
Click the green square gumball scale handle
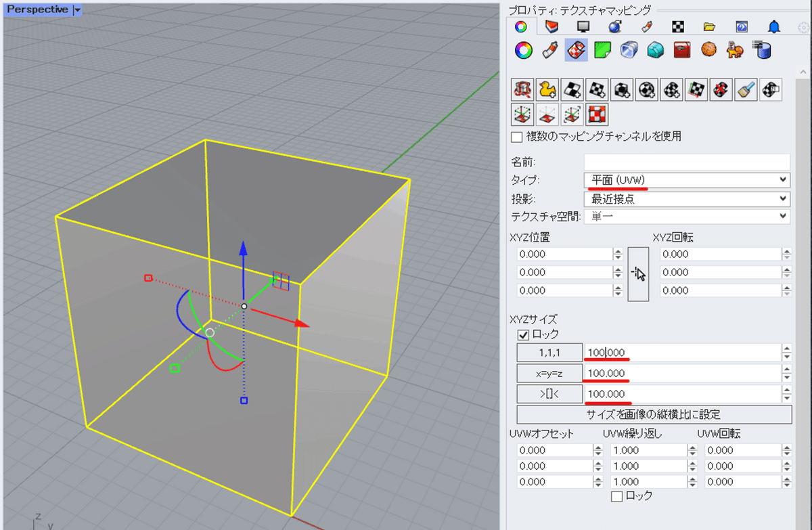pos(175,368)
